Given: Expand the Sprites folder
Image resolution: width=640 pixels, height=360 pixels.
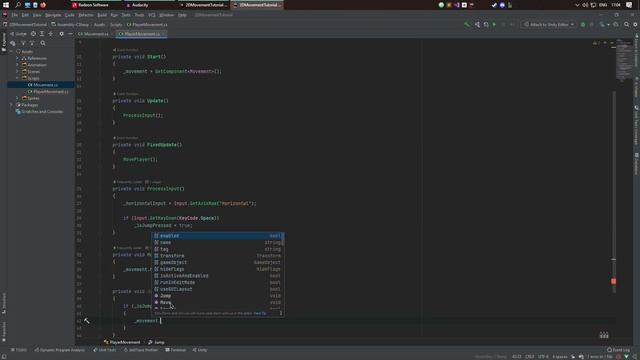Looking at the screenshot, I should pos(17,98).
